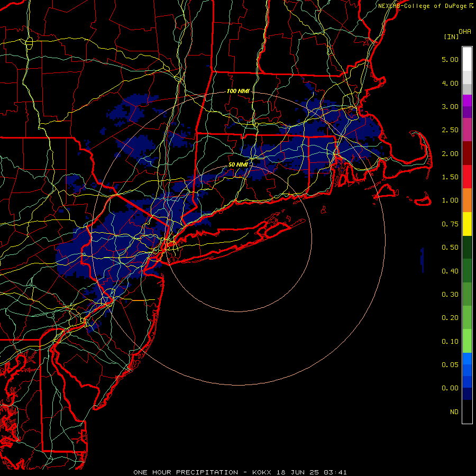This screenshot has height=476, width=476.
Task: Click the 0.75 legend value
Action: (x=450, y=224)
